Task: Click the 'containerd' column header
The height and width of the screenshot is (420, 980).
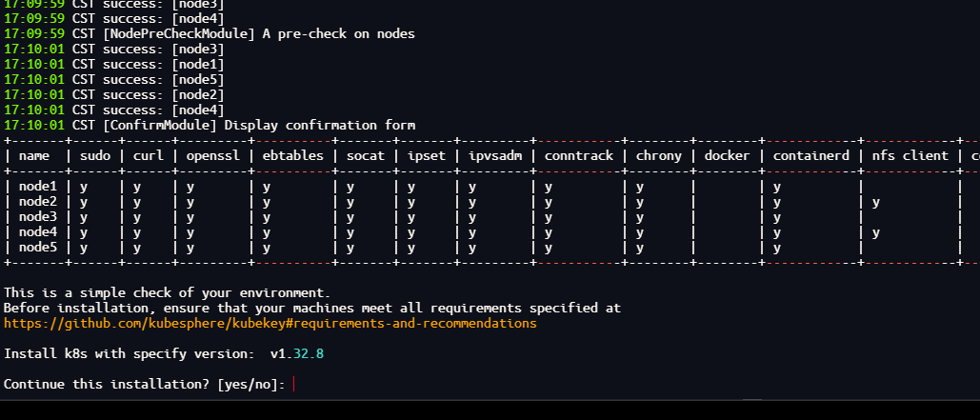Action: (811, 155)
